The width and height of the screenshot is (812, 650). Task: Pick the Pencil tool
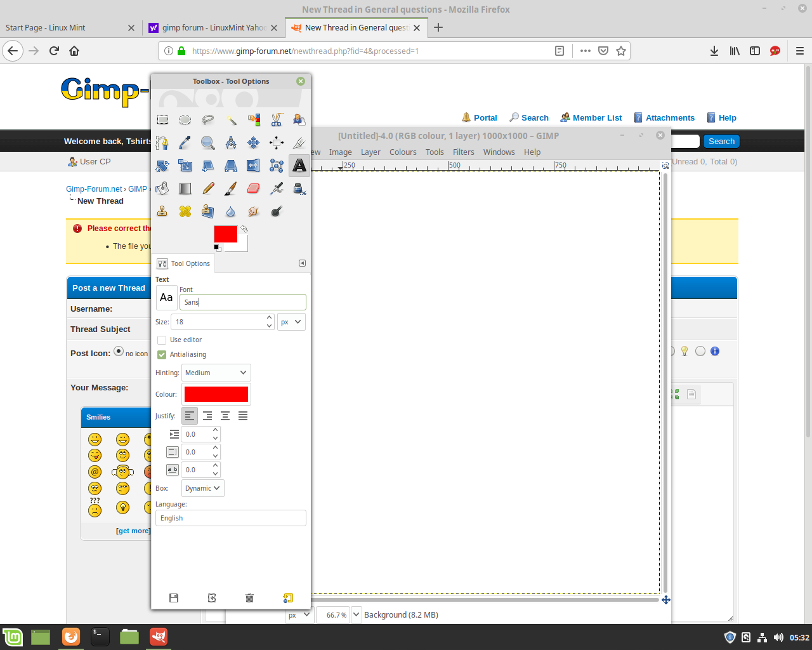208,189
